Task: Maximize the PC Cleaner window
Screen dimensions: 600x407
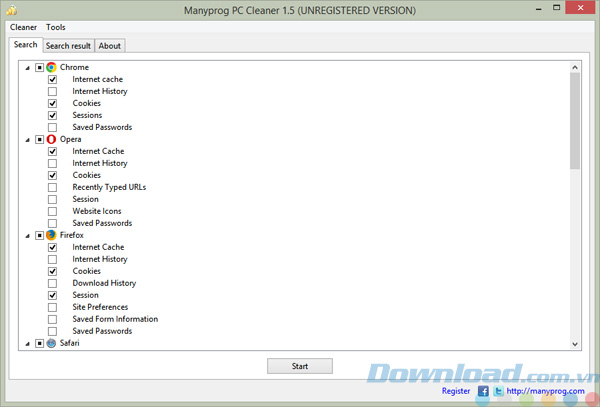Action: click(556, 8)
